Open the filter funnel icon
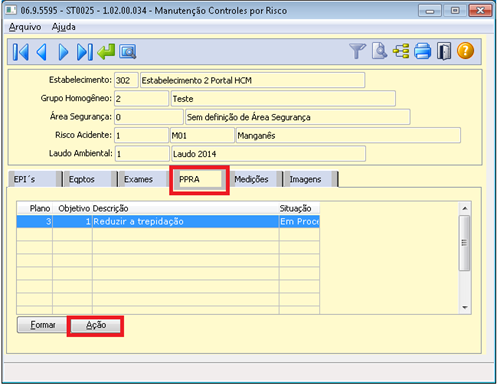The width and height of the screenshot is (500, 386). tap(358, 51)
